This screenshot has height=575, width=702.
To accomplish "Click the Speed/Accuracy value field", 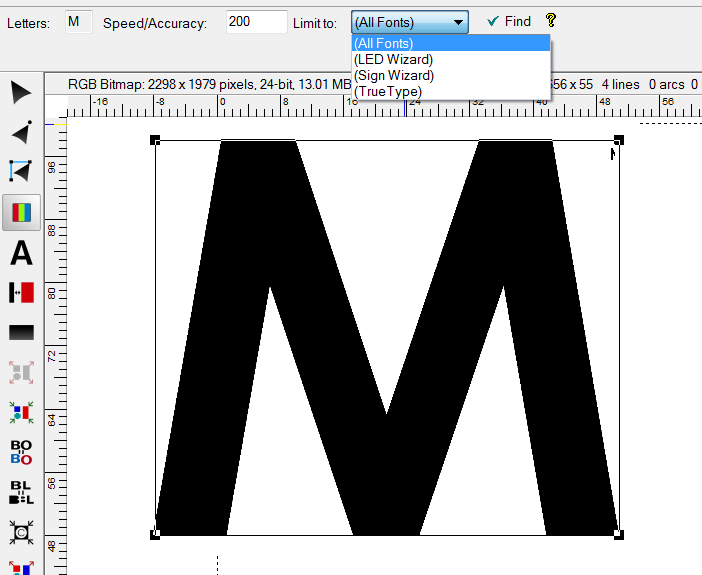I will pyautogui.click(x=256, y=22).
